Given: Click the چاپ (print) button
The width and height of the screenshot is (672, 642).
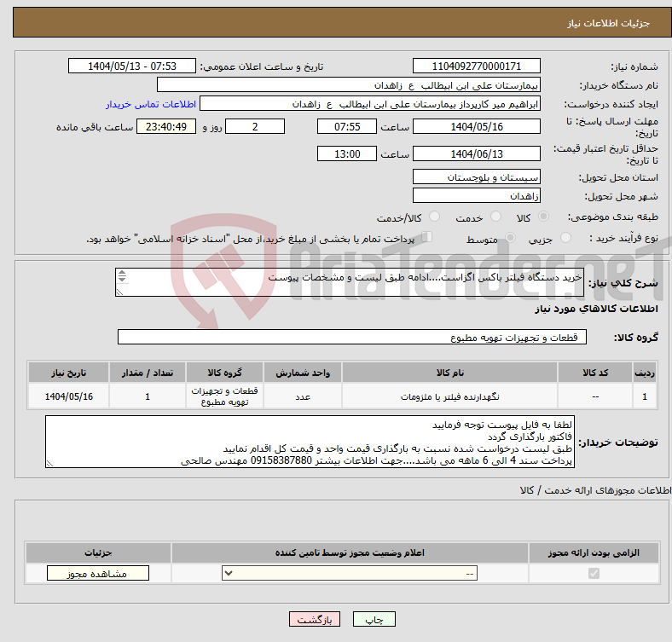Looking at the screenshot, I should pyautogui.click(x=374, y=620).
